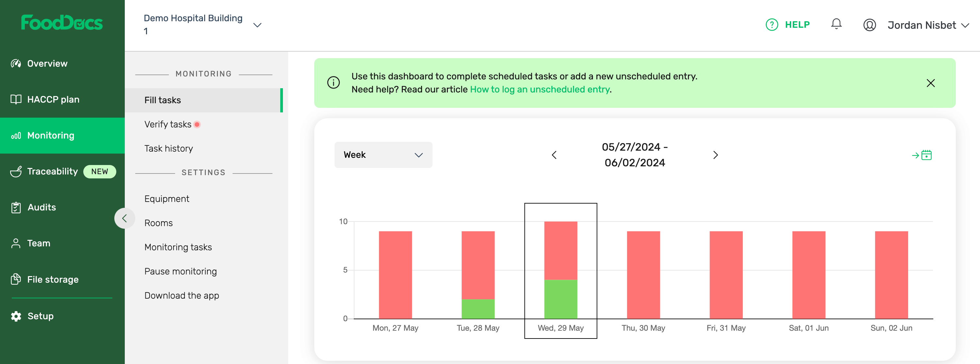Viewport: 980px width, 364px height.
Task: Open Setup gear icon in sidebar
Action: pos(16,316)
